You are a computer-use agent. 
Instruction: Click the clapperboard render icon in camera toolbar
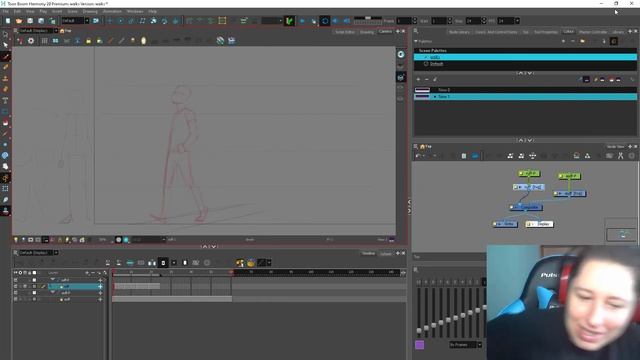tap(231, 41)
